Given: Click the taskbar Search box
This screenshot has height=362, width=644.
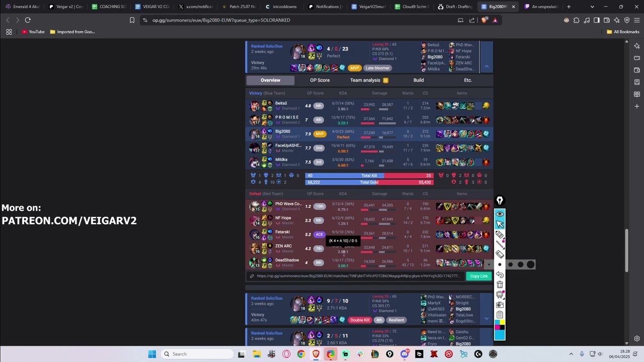Looking at the screenshot, I should coord(197,354).
